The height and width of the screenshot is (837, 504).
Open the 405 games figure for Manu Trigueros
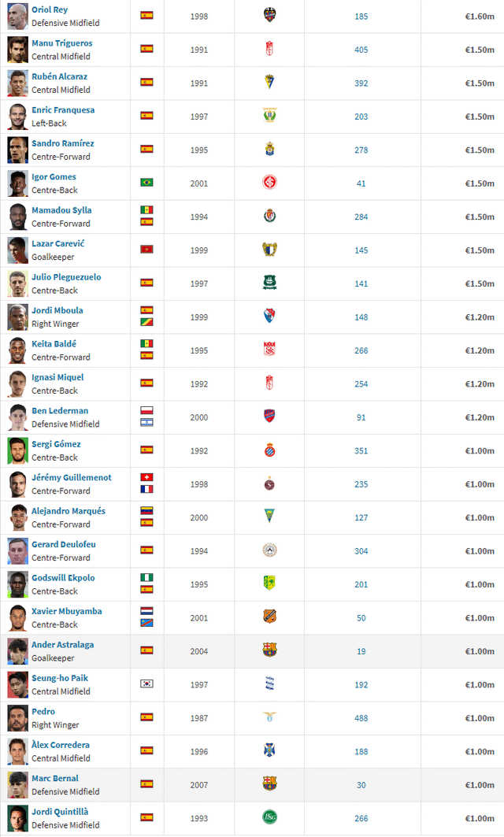pos(361,50)
